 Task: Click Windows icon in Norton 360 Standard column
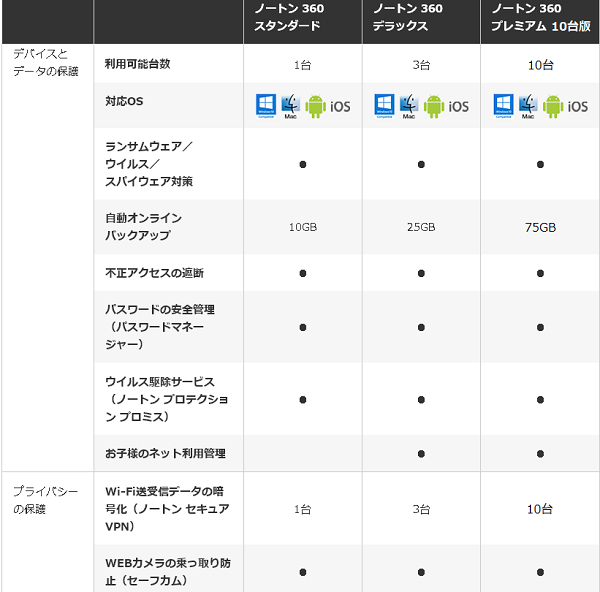tap(266, 106)
